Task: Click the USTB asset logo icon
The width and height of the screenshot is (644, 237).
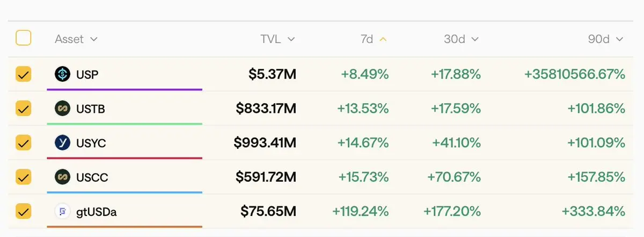Action: pyautogui.click(x=63, y=109)
